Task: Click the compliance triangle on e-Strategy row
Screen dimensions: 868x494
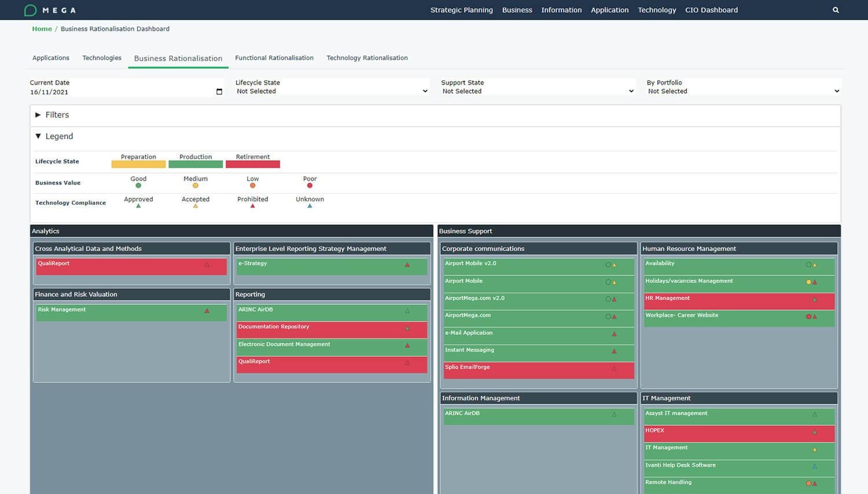Action: click(407, 265)
